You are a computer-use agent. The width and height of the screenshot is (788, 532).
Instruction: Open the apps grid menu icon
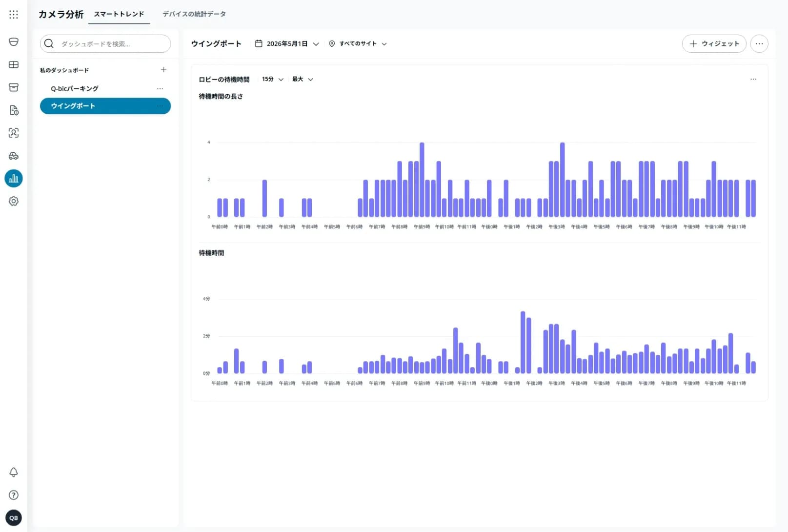14,15
